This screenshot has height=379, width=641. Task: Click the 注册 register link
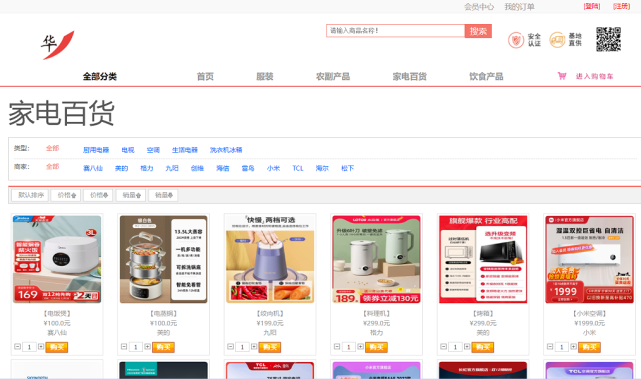[621, 6]
